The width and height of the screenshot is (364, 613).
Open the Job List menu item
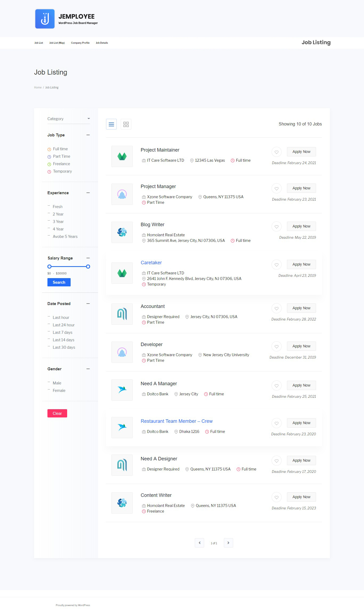point(39,43)
